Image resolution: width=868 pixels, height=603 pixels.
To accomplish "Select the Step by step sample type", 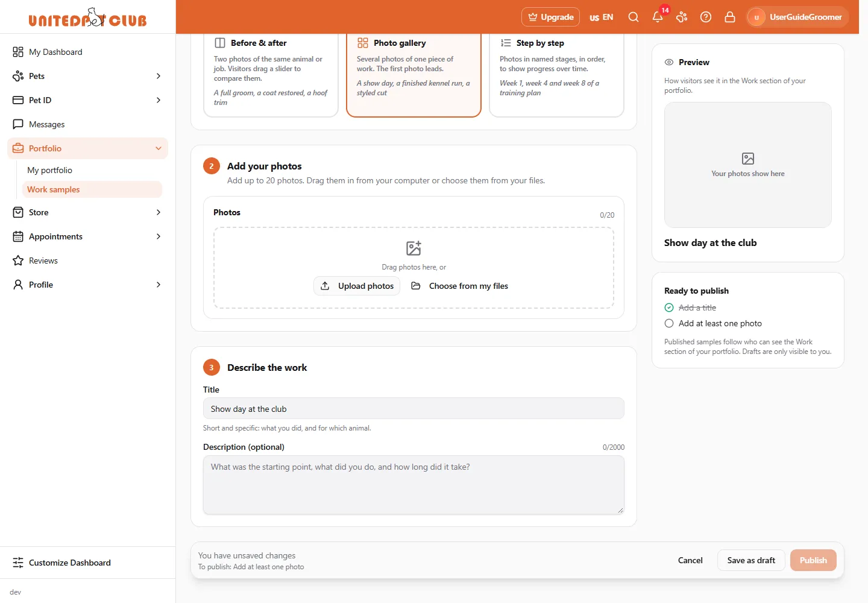I will click(x=556, y=75).
